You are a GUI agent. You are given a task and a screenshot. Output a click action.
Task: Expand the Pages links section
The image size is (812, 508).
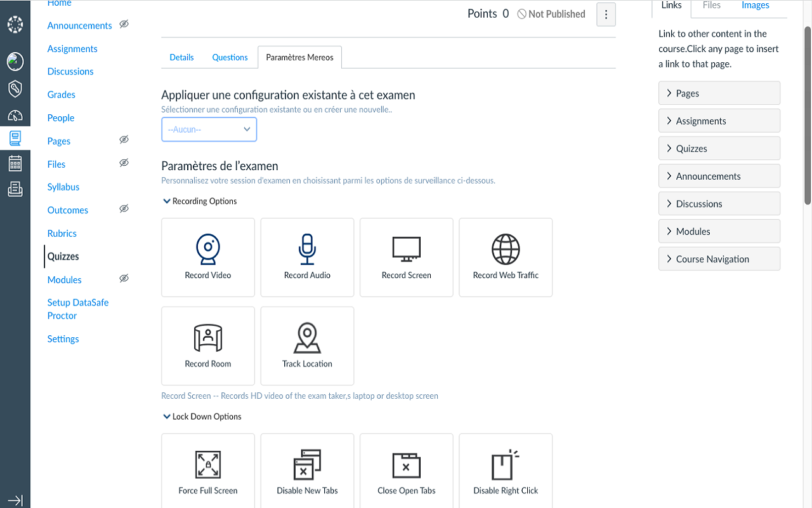coord(719,93)
